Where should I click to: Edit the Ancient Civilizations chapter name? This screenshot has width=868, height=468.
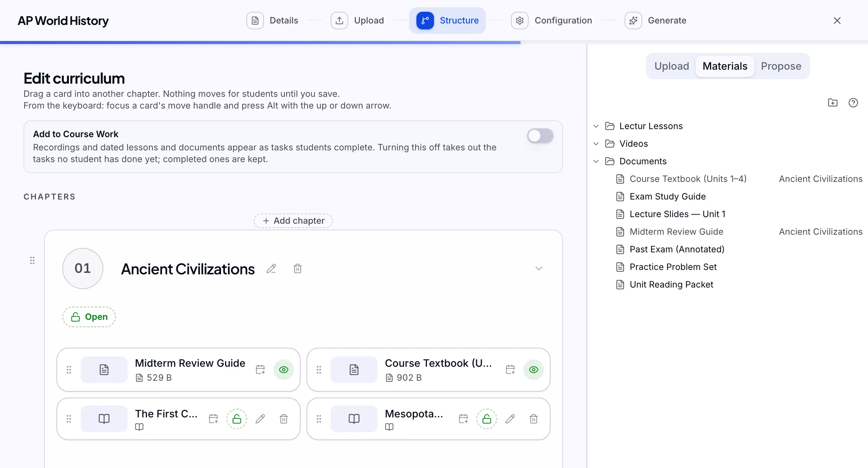click(271, 269)
